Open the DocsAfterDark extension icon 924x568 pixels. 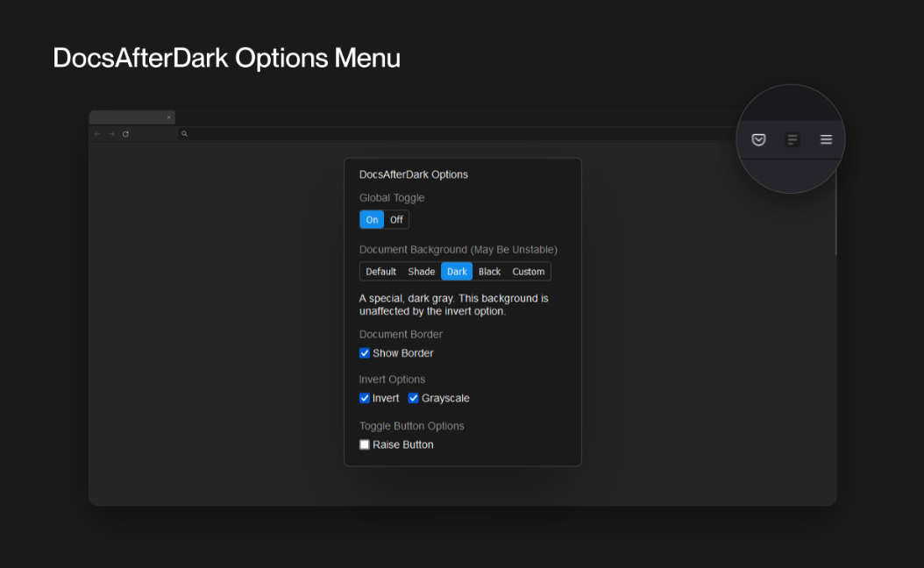point(793,139)
